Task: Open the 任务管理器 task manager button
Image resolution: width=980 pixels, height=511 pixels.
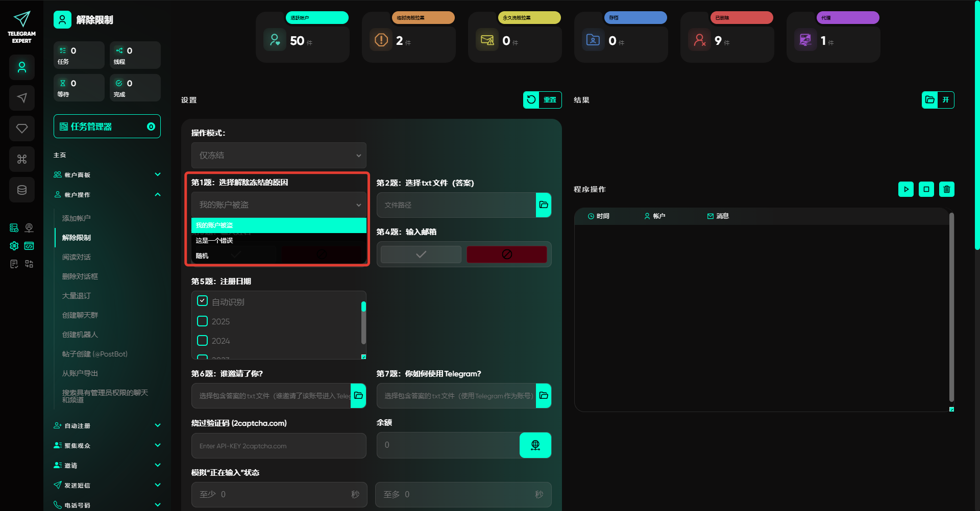Action: 107,126
